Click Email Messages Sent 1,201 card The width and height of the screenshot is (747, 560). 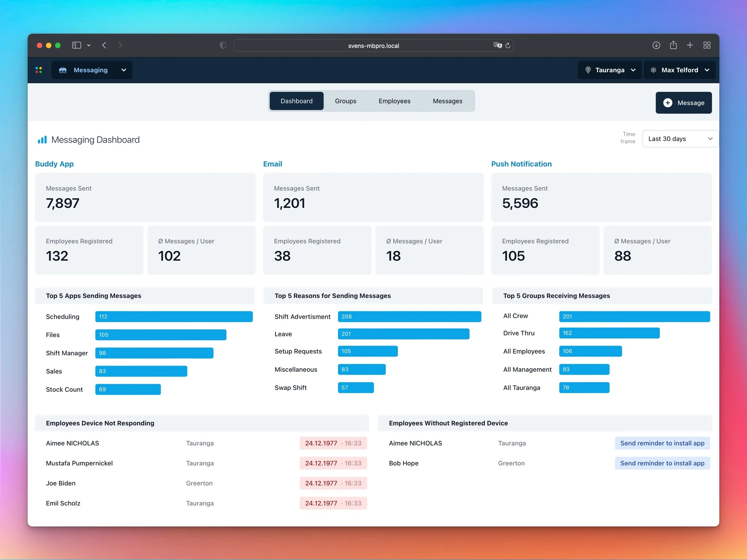[x=373, y=197]
